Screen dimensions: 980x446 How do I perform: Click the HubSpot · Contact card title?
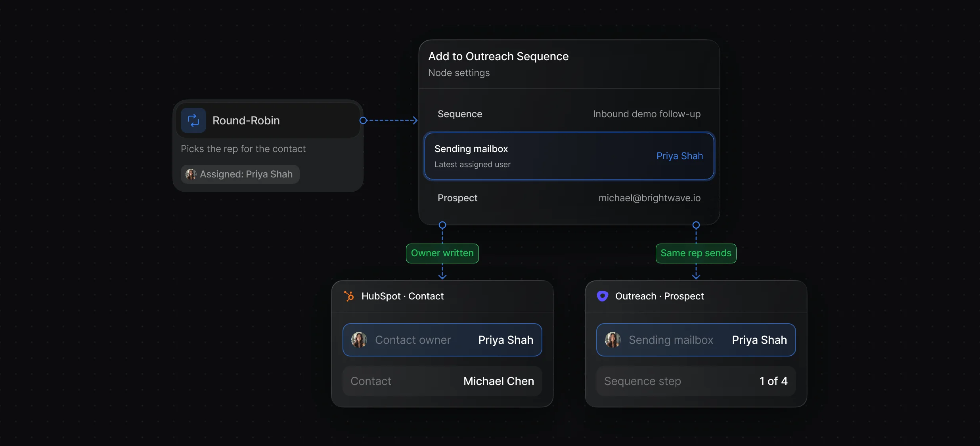click(x=402, y=296)
